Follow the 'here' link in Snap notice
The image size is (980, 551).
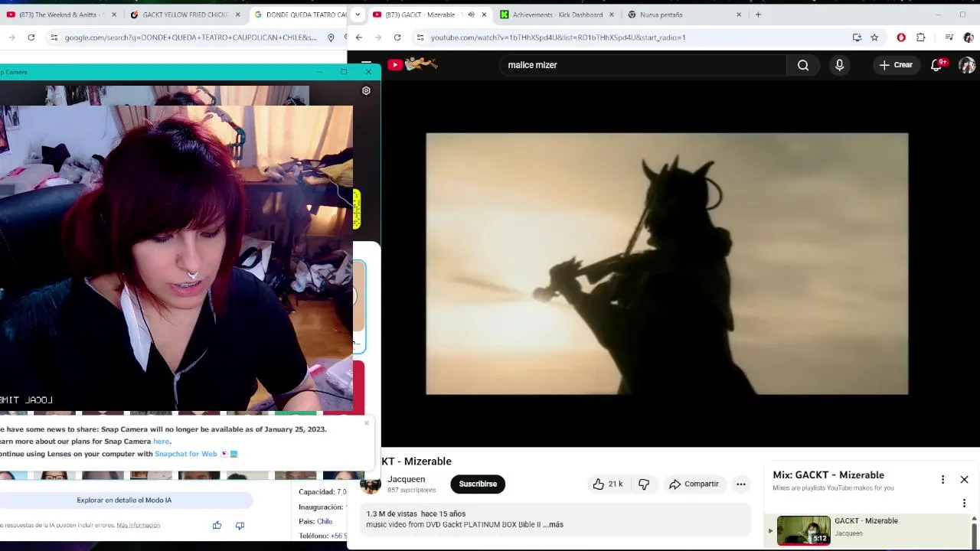[161, 442]
